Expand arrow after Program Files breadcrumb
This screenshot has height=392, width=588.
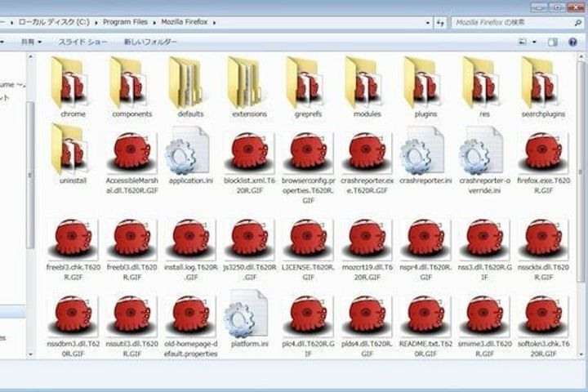click(x=154, y=23)
